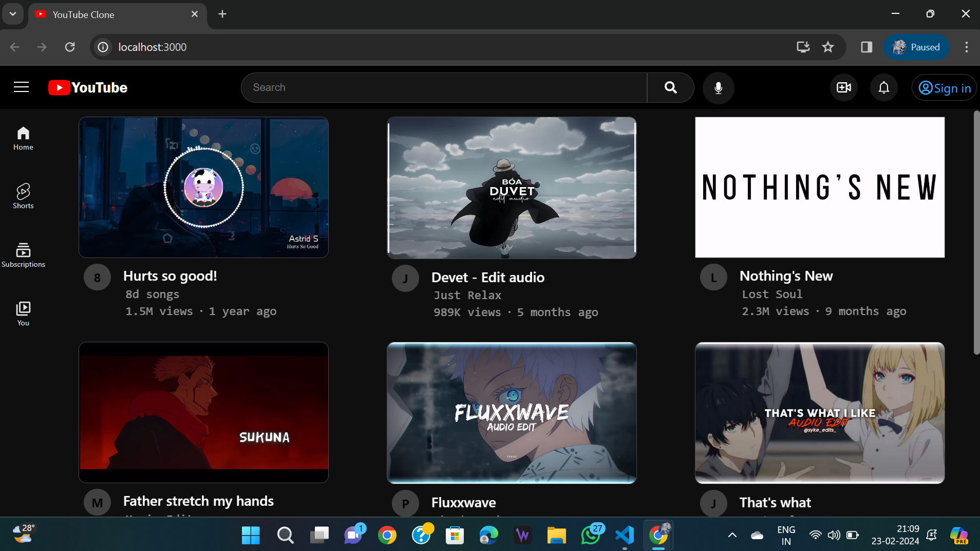
Task: Open the Duvet edit audio thumbnail
Action: coord(512,188)
